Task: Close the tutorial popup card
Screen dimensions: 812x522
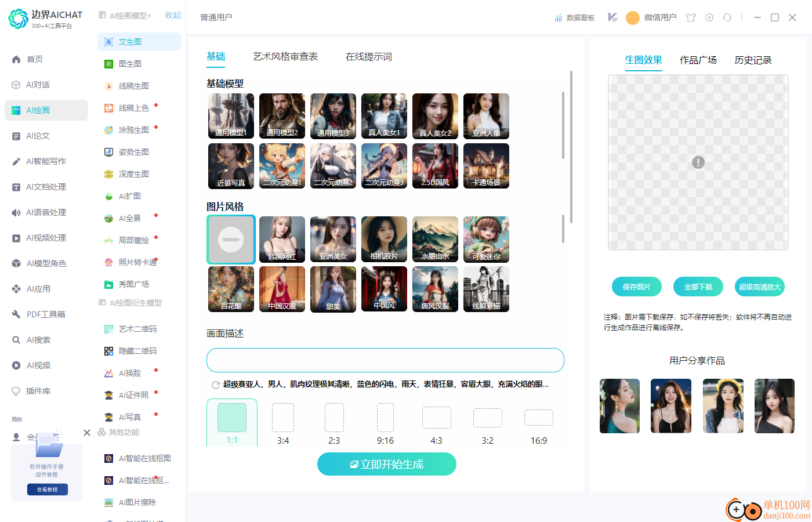Action: pyautogui.click(x=87, y=433)
